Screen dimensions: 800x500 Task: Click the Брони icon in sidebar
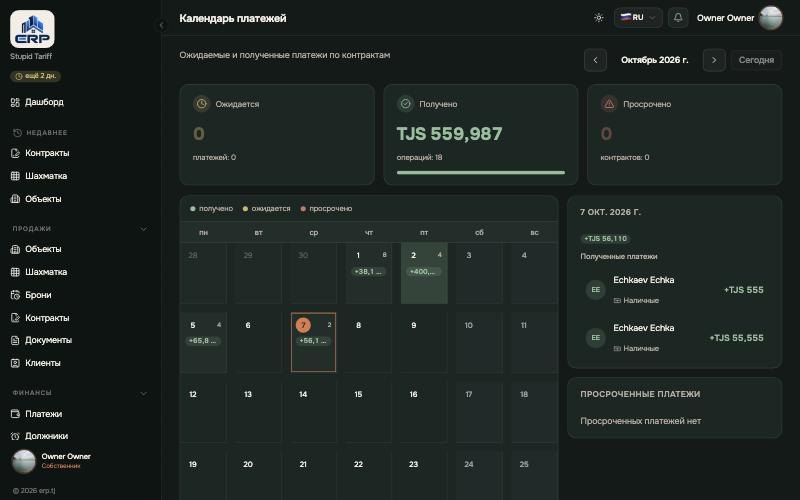(15, 295)
